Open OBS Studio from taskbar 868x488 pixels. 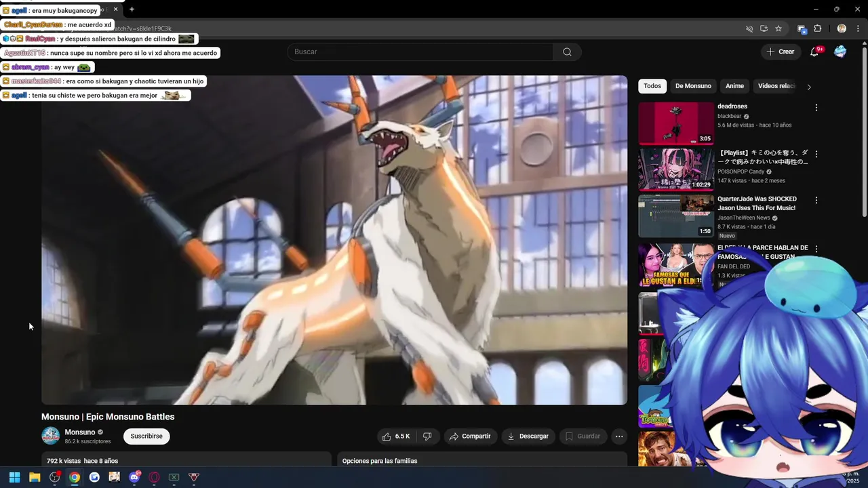55,477
